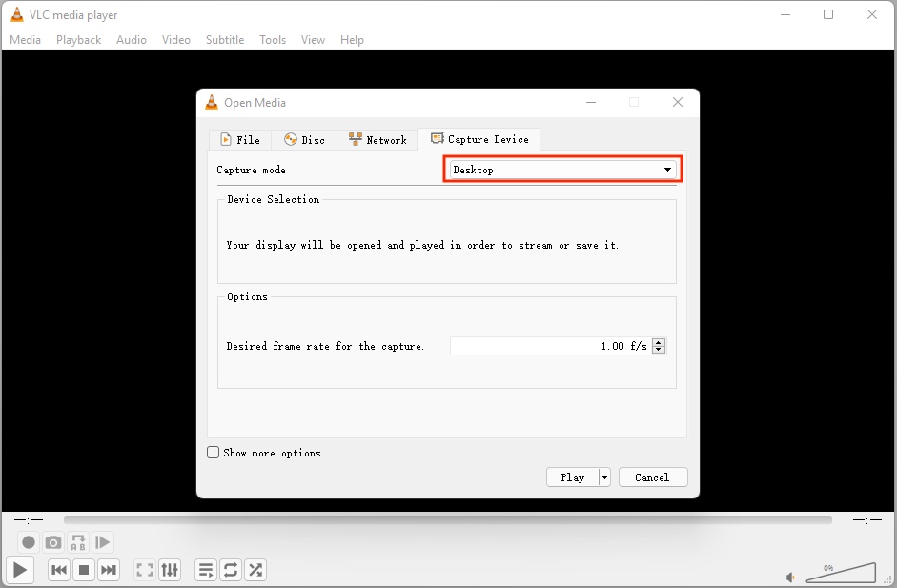The image size is (897, 588).
Task: Click the Cancel button
Action: 653,477
